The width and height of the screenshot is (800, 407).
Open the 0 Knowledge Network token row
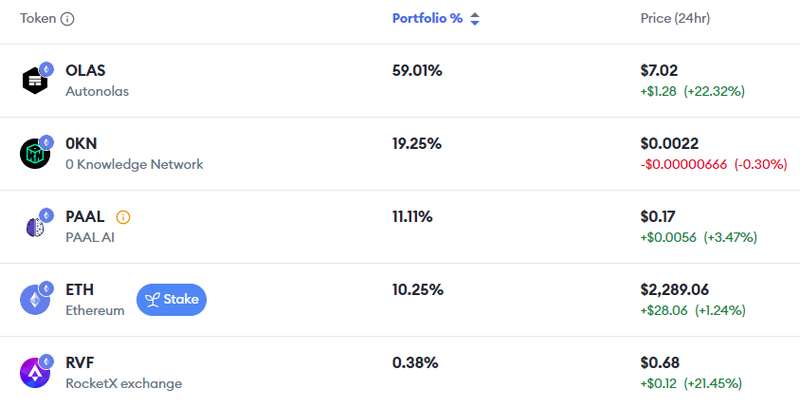coord(134,164)
